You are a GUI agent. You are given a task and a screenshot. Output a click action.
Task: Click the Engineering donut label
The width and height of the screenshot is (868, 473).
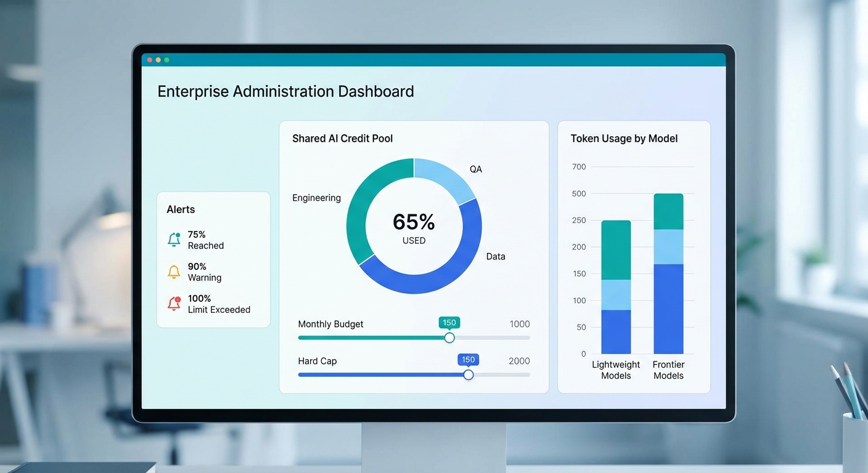[316, 198]
